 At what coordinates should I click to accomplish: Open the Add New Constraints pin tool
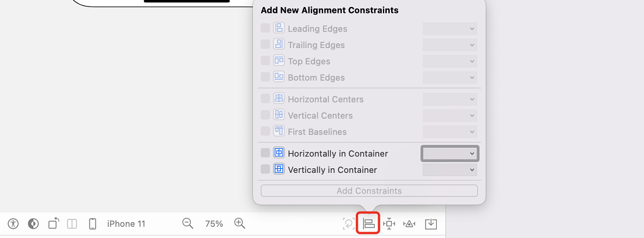point(389,223)
